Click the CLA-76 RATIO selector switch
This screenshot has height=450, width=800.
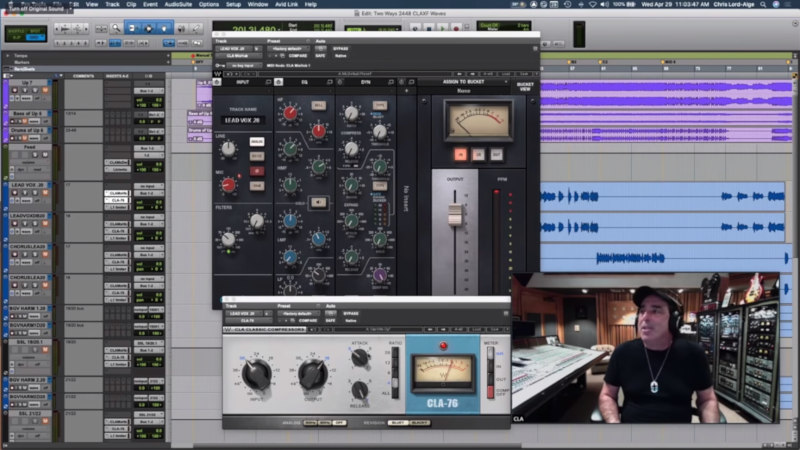[394, 373]
